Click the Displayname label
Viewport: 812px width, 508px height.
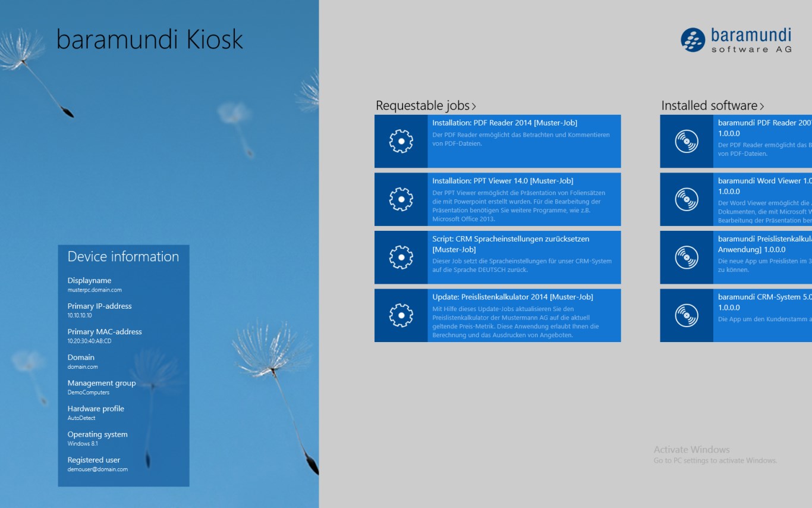point(89,281)
